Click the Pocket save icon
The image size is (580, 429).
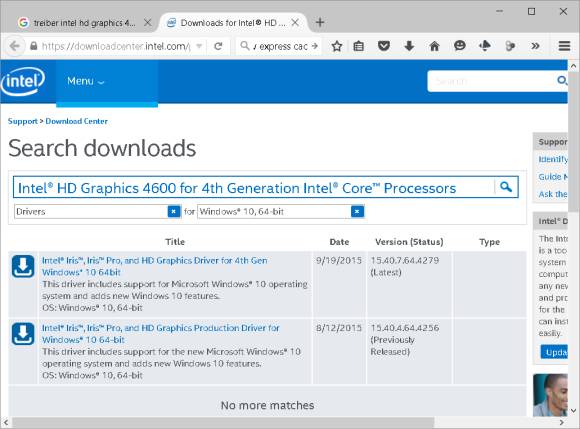(384, 46)
